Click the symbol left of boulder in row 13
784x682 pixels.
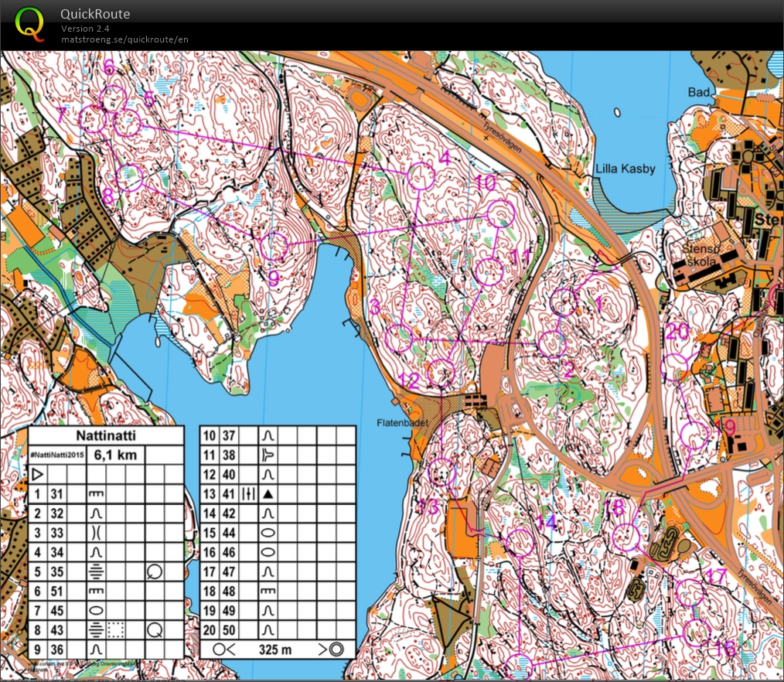pos(248,494)
